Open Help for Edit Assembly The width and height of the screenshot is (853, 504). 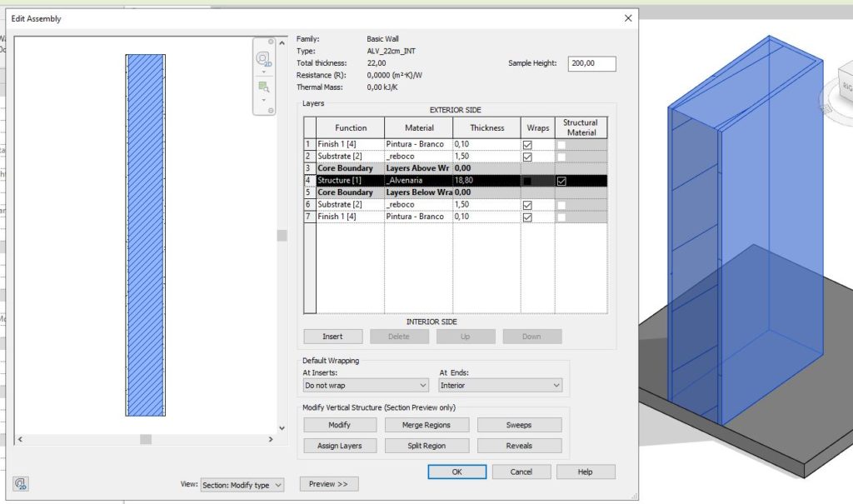tap(586, 472)
